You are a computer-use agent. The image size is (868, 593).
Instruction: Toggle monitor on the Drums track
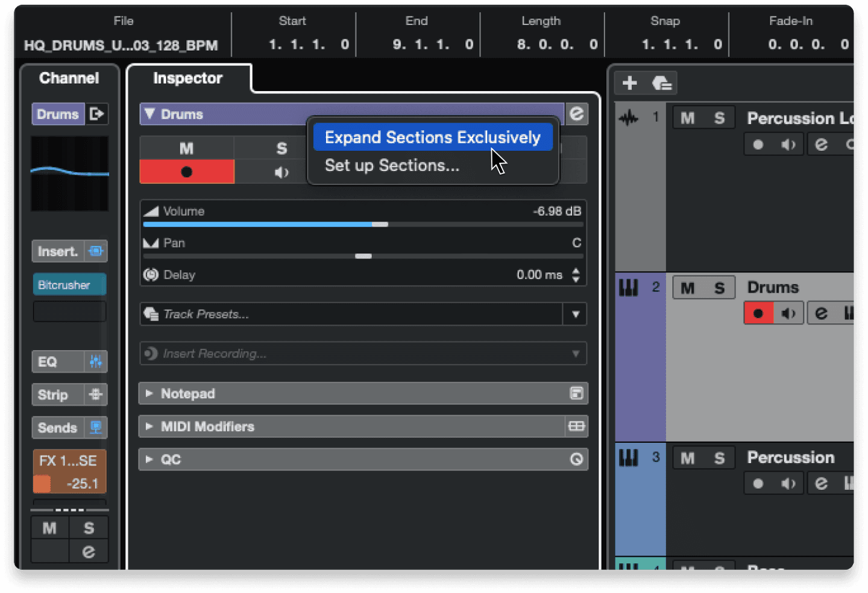tap(788, 312)
